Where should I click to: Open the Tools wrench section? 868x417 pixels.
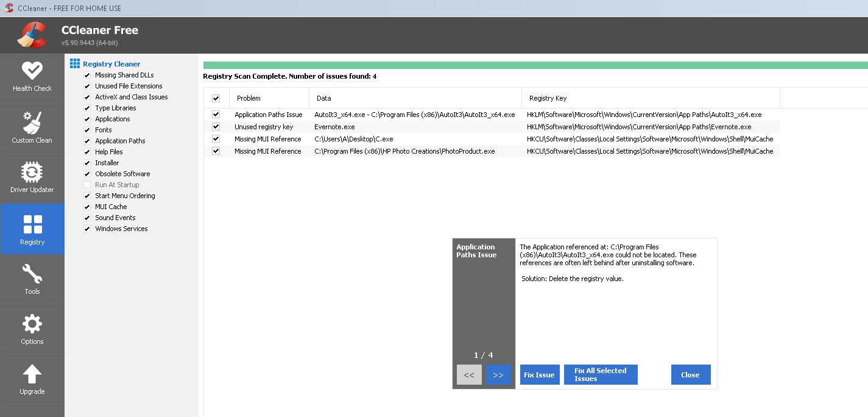click(32, 279)
